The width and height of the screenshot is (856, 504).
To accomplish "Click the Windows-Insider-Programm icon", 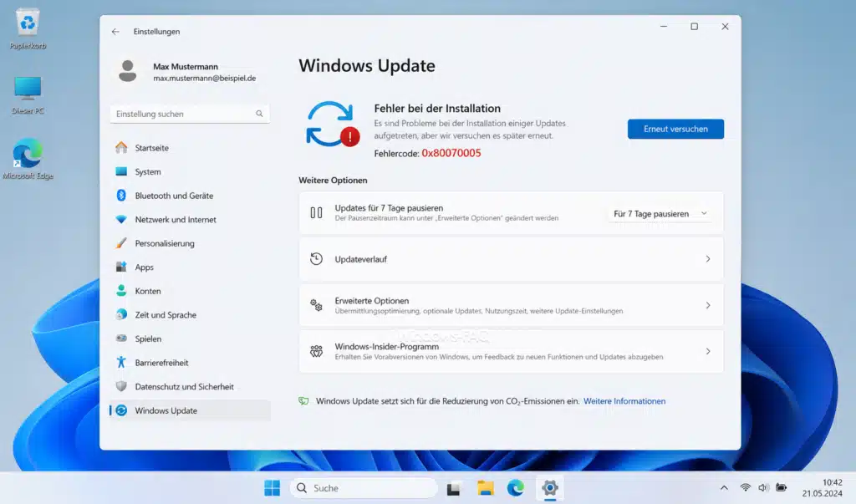I will pyautogui.click(x=316, y=351).
